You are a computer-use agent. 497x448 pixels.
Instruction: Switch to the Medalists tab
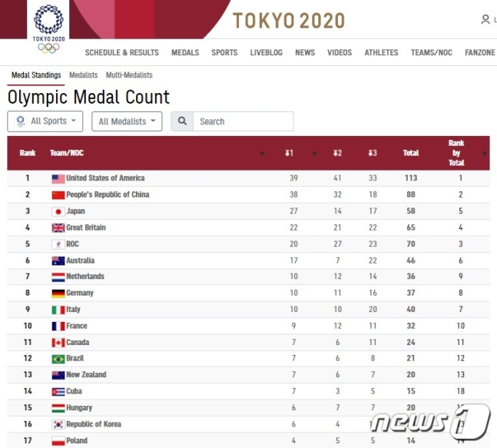coord(84,75)
